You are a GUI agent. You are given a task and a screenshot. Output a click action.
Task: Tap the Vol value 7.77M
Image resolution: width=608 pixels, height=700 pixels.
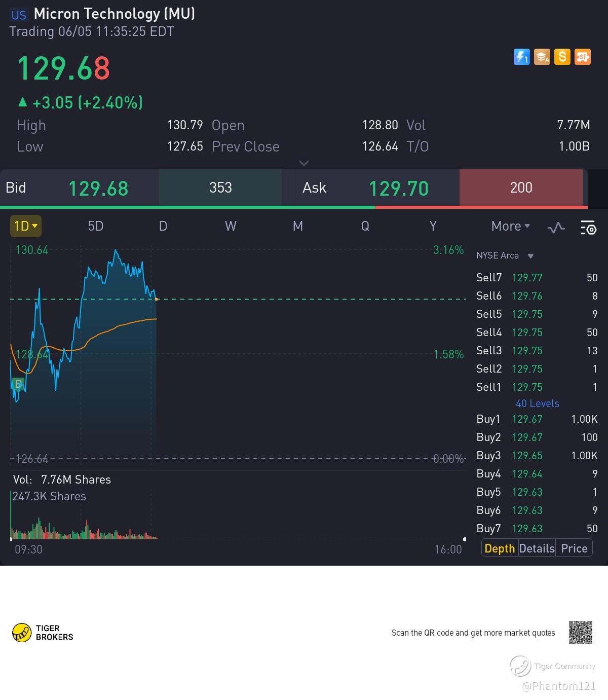[574, 125]
